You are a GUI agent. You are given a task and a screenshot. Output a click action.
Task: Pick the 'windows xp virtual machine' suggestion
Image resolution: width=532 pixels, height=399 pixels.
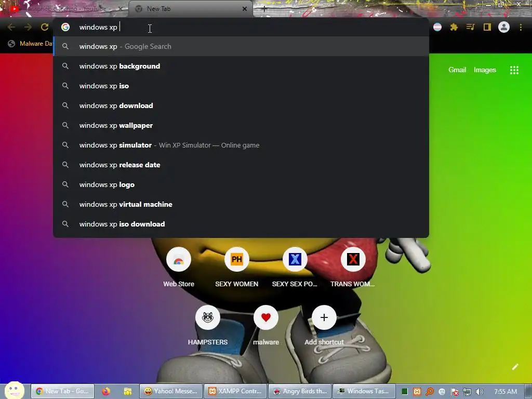coord(241,204)
